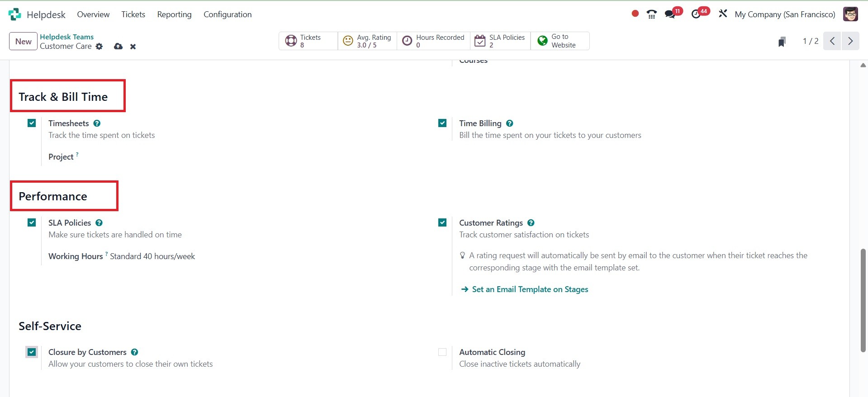The image size is (868, 397).
Task: Open the Configuration menu
Action: (228, 14)
